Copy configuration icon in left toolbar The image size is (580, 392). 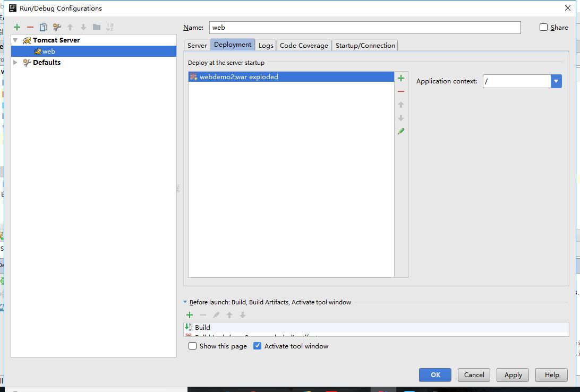tap(43, 27)
